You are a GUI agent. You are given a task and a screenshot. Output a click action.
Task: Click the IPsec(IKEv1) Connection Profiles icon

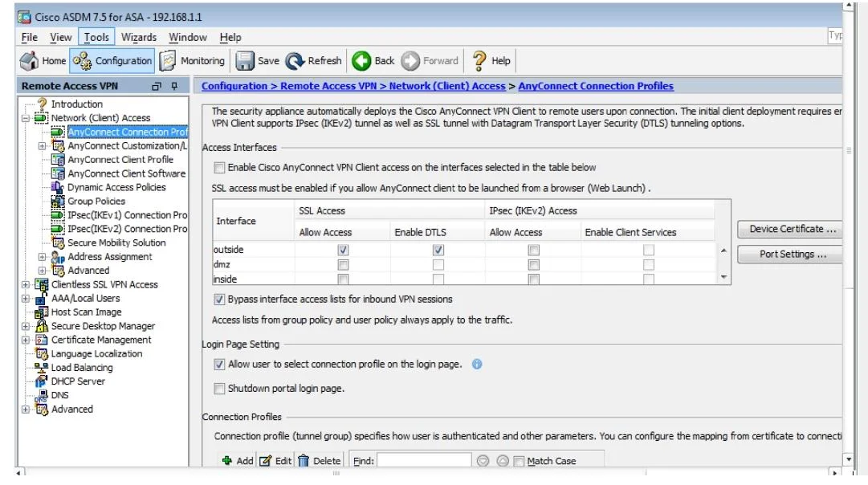click(x=58, y=215)
